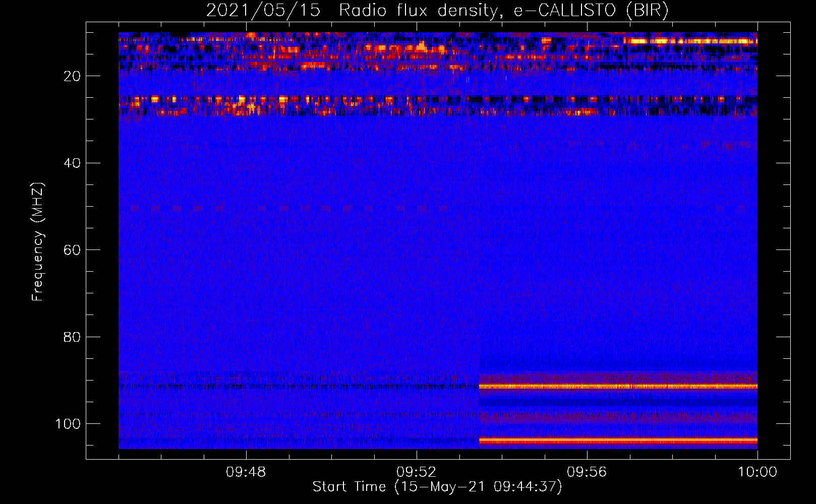Image resolution: width=816 pixels, height=504 pixels.
Task: Click the 09:48 time tick label
Action: [x=246, y=472]
